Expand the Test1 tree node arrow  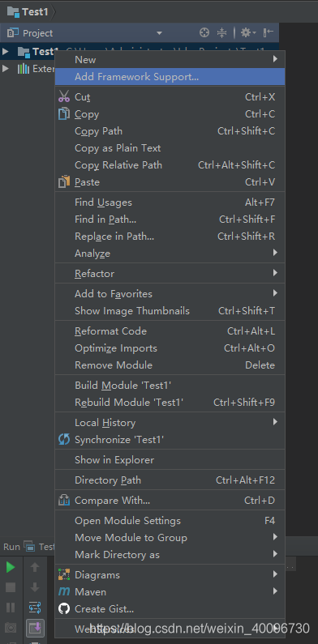coord(6,51)
